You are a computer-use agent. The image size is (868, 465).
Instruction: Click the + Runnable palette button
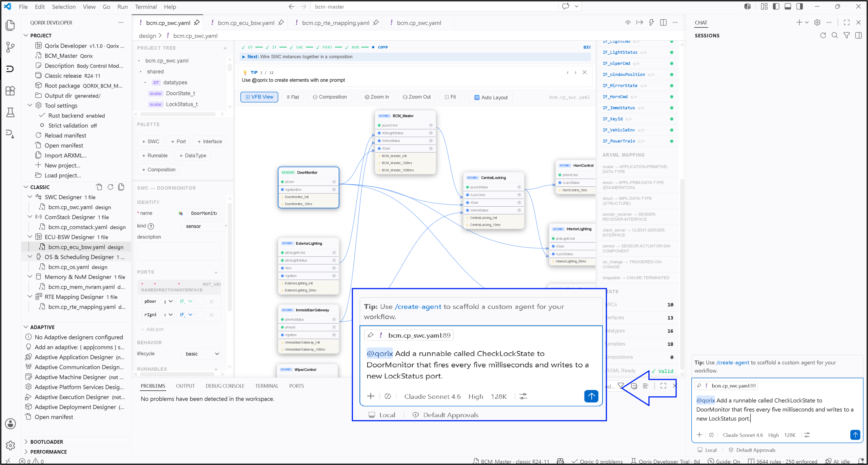coord(155,155)
